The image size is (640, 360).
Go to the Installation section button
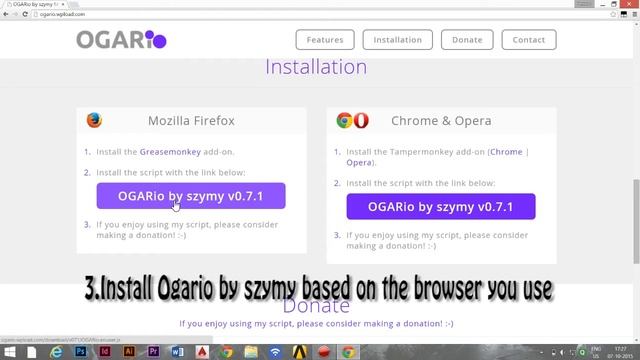point(398,40)
